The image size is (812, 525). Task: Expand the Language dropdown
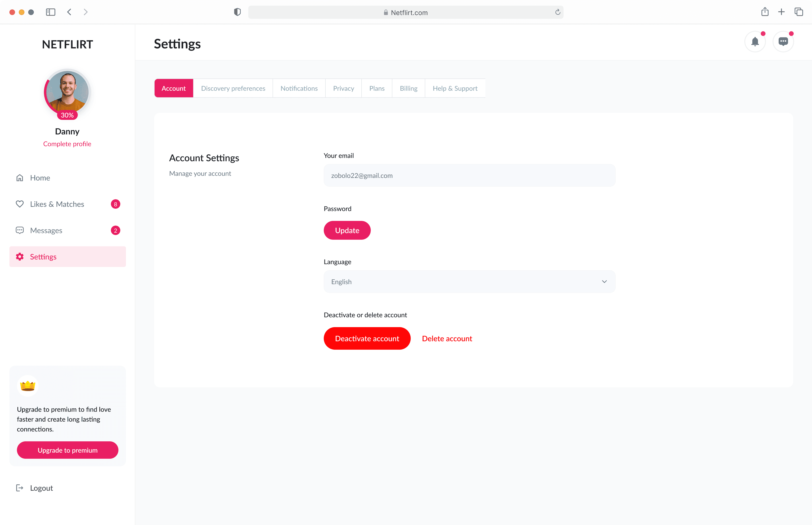point(469,282)
